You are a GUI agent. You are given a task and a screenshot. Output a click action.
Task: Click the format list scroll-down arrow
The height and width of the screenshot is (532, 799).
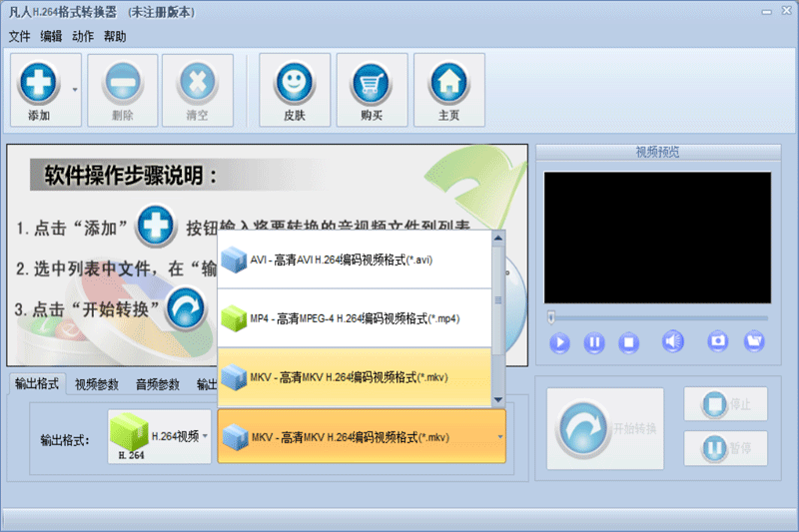tap(498, 399)
